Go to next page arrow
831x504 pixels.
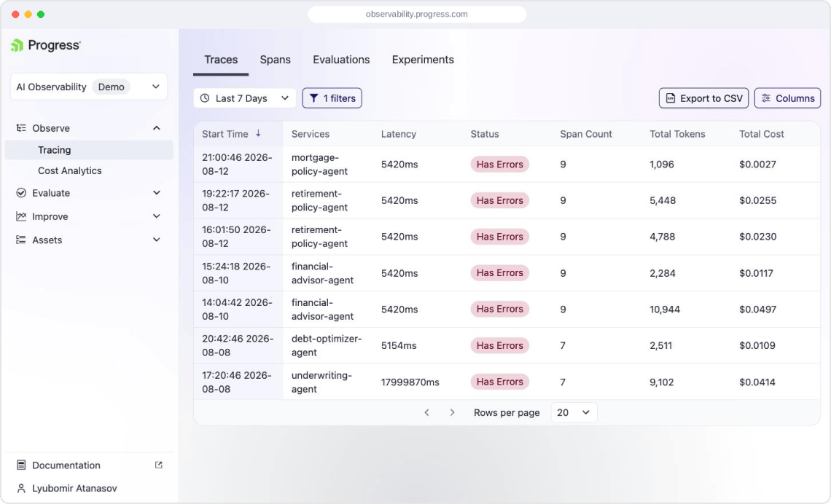(452, 412)
